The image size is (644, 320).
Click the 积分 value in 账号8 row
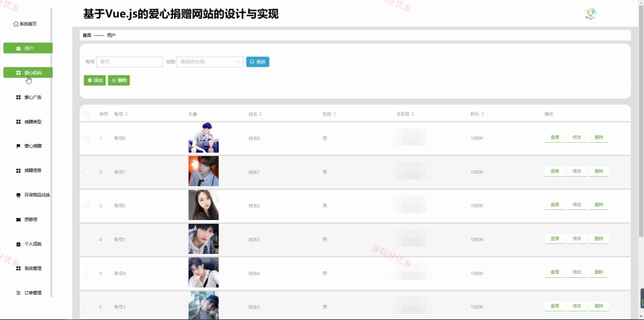pyautogui.click(x=477, y=138)
